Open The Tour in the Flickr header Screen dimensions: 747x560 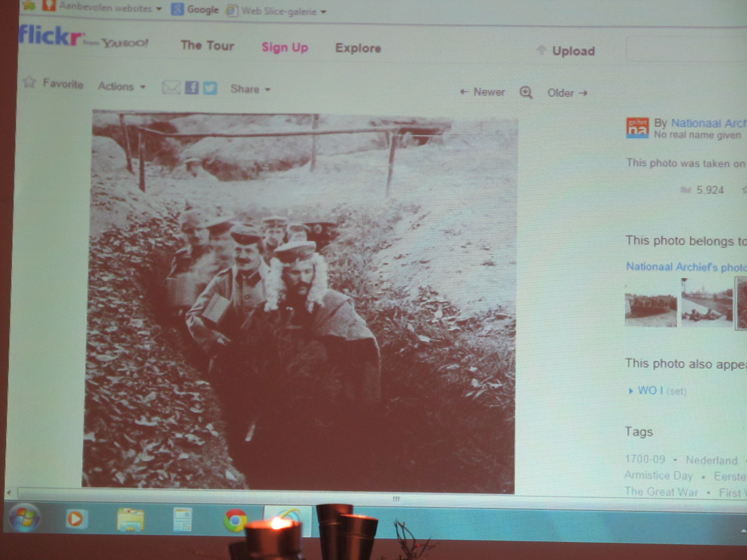[207, 45]
